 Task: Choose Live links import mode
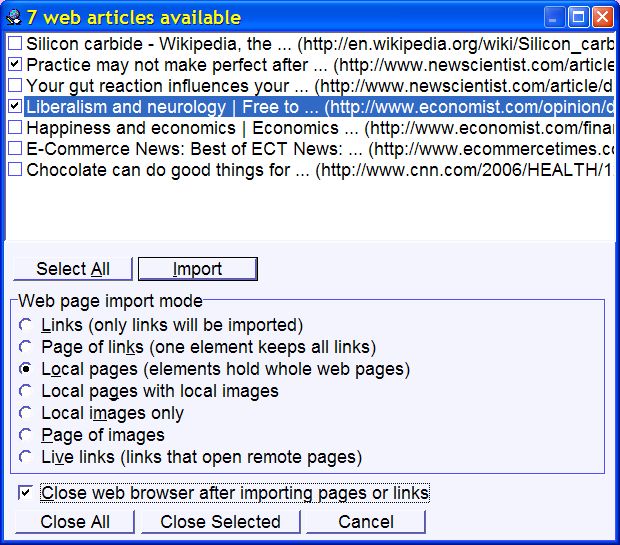(x=25, y=457)
